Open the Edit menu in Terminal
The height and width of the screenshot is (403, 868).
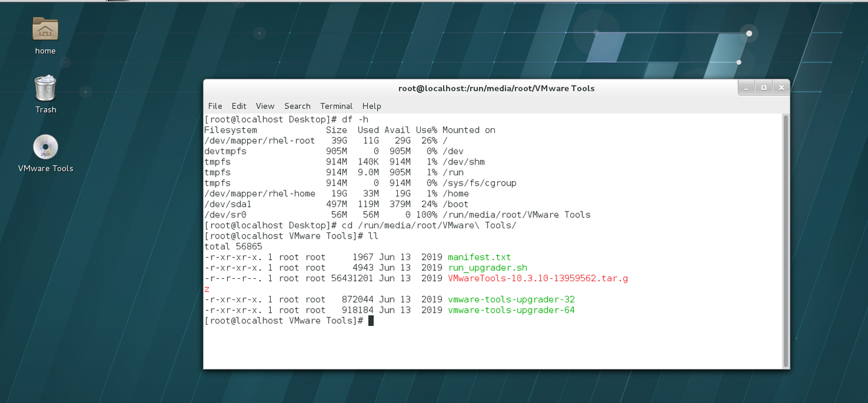click(239, 106)
